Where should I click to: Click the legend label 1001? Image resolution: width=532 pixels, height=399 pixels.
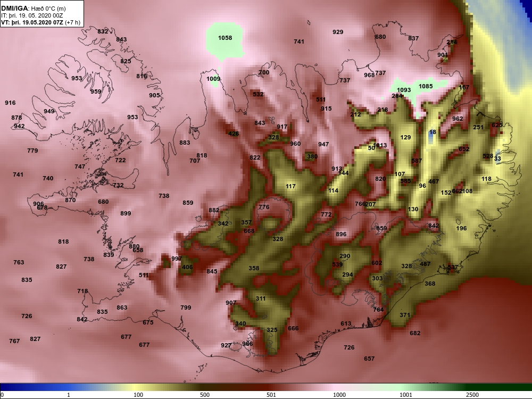pyautogui.click(x=406, y=395)
